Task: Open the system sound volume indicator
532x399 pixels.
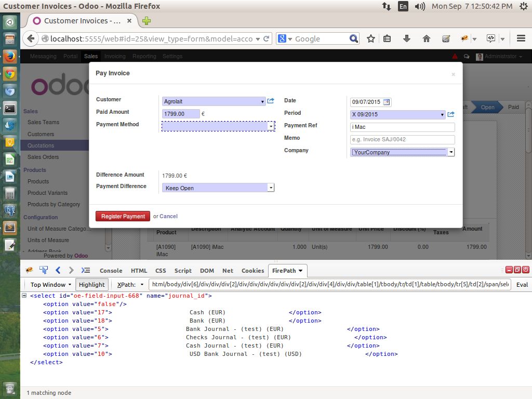Action: [420, 6]
